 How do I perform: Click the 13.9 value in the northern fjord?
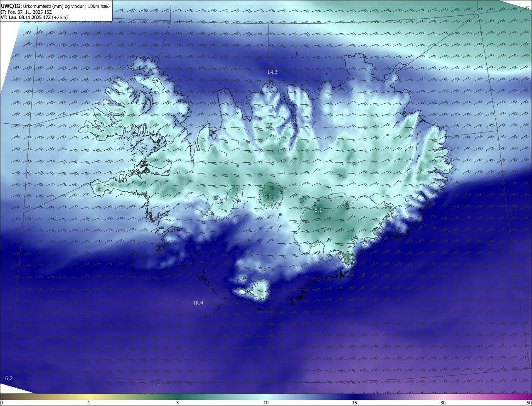pos(294,121)
